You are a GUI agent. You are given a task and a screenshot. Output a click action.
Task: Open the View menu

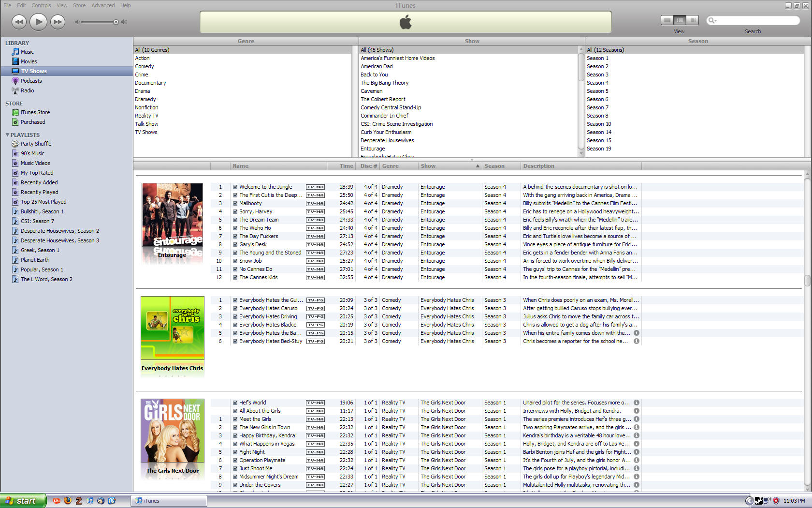(62, 5)
